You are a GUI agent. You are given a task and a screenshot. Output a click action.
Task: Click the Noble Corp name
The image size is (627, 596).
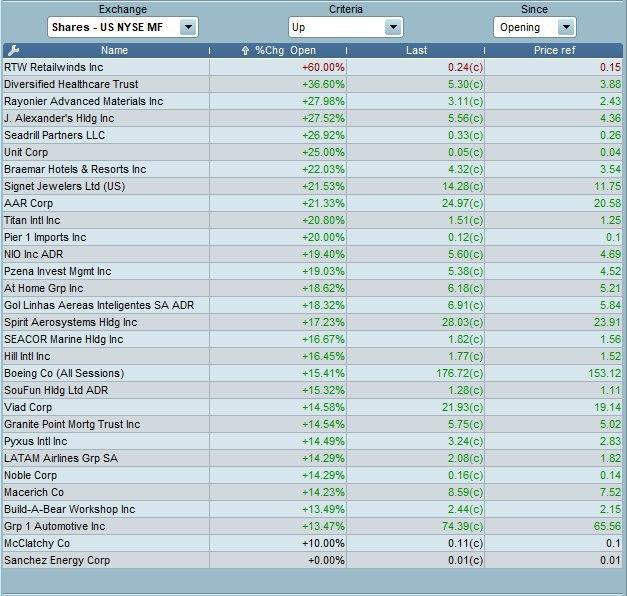(30, 475)
